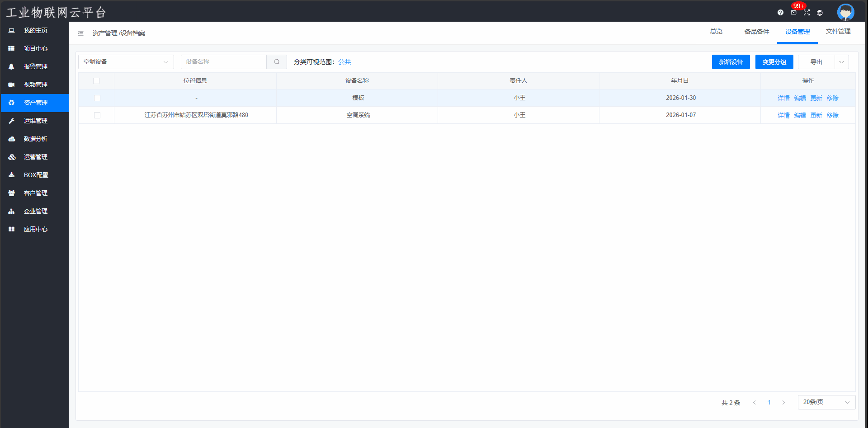The height and width of the screenshot is (428, 868).
Task: Open the 20条/页 page size dropdown
Action: click(826, 402)
